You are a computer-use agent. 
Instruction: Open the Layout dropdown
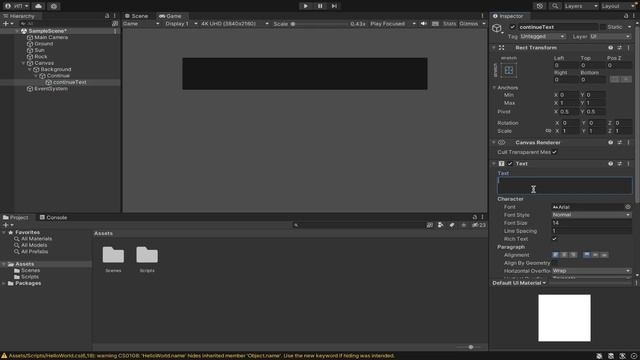point(618,6)
